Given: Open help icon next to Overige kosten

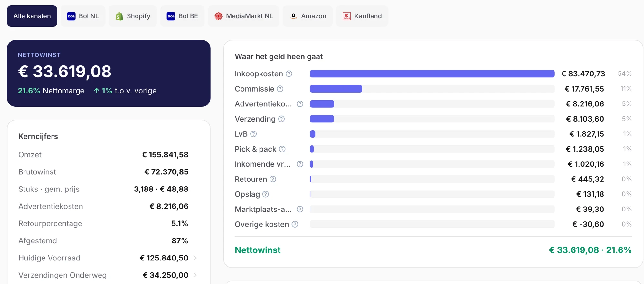Looking at the screenshot, I should click(x=295, y=224).
